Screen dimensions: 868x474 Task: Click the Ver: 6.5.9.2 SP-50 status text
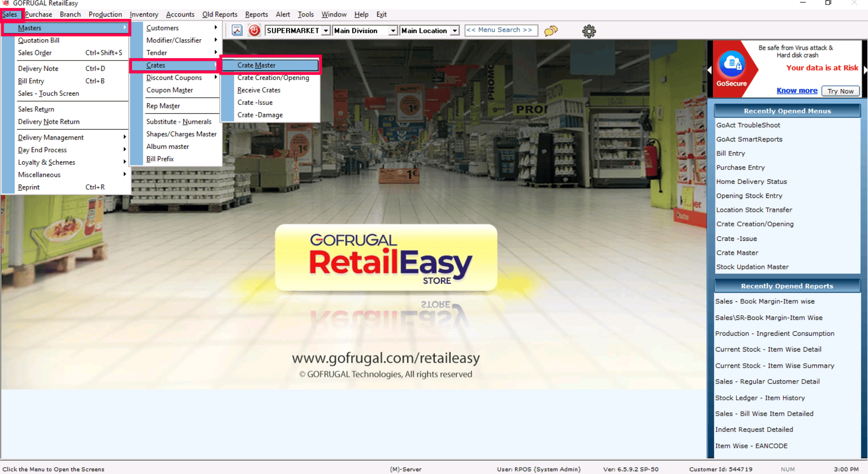631,469
